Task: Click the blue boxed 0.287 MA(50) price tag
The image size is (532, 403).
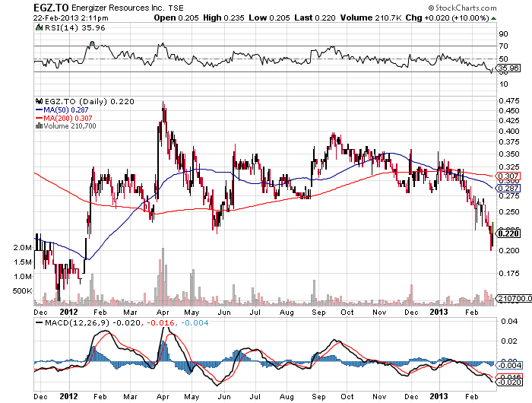Action: (508, 188)
